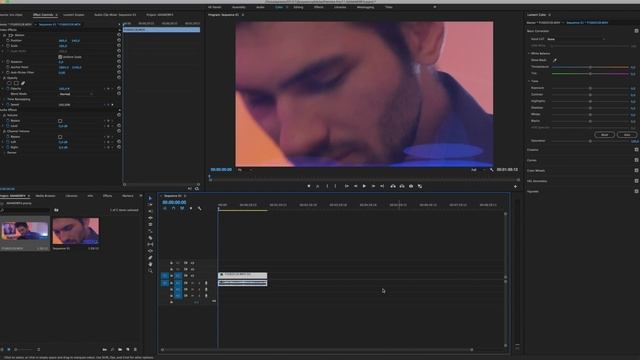
Task: Collapse the Tone section in Lumetri
Action: [529, 81]
